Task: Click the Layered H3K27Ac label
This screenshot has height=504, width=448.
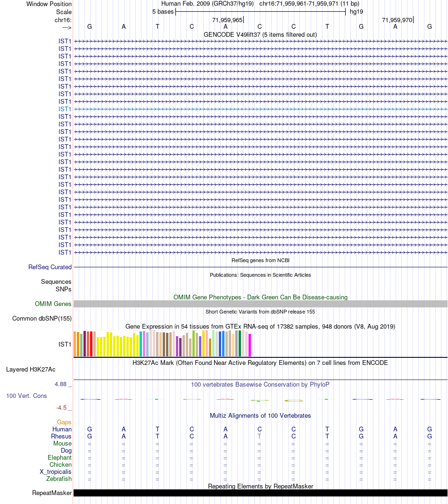Action: [x=31, y=369]
